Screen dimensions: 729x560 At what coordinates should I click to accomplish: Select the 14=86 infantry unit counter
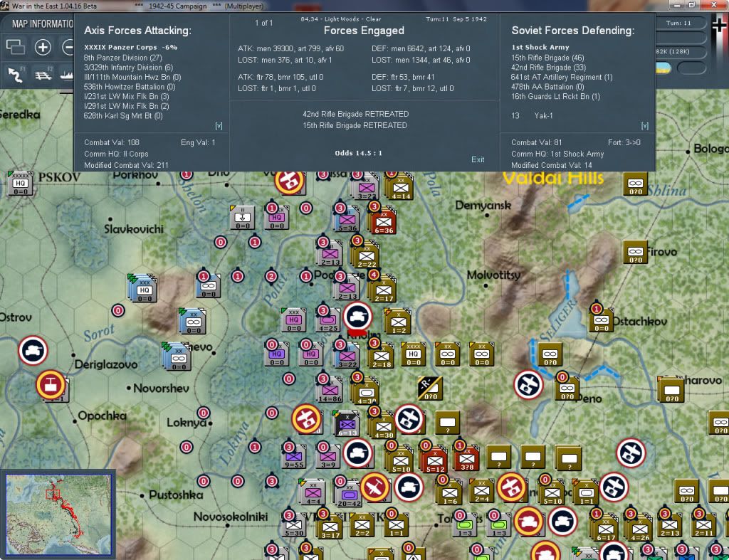pos(330,391)
